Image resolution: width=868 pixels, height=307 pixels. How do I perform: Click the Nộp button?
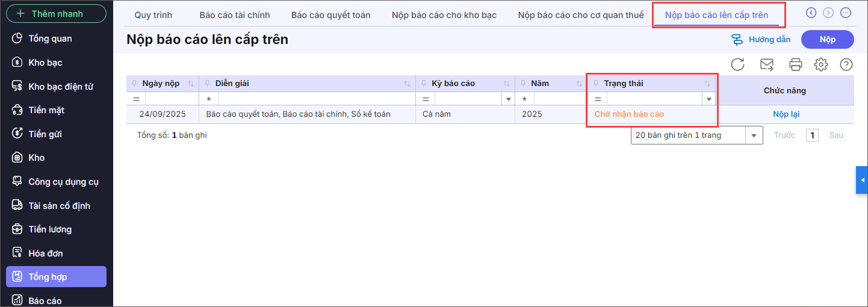(x=827, y=40)
